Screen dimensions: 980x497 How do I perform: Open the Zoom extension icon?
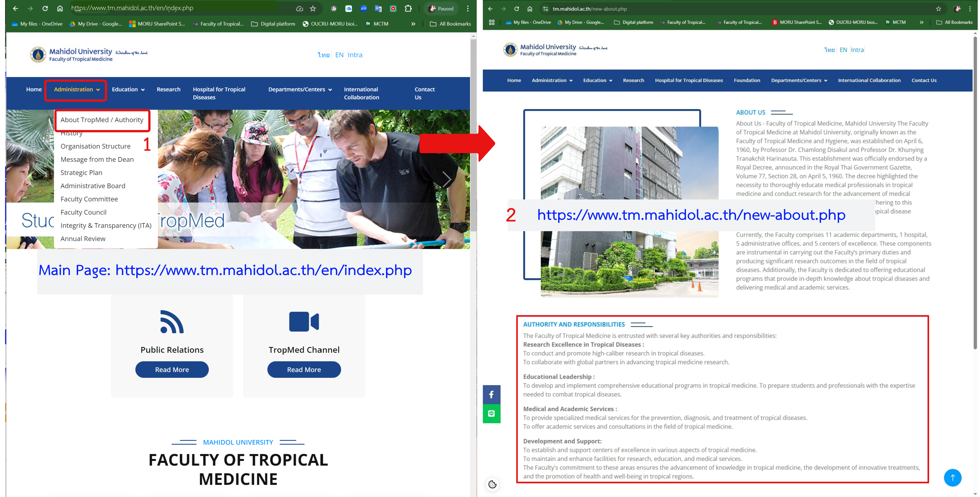tap(363, 8)
